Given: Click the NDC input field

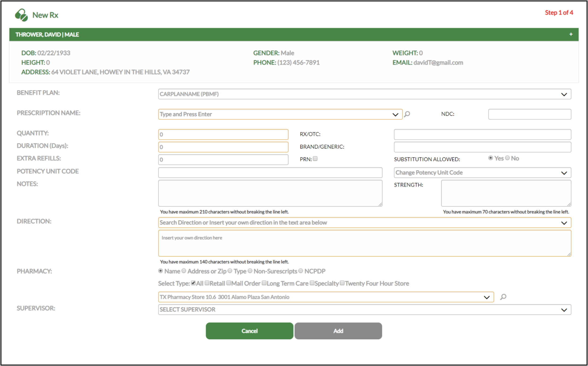Looking at the screenshot, I should 530,114.
